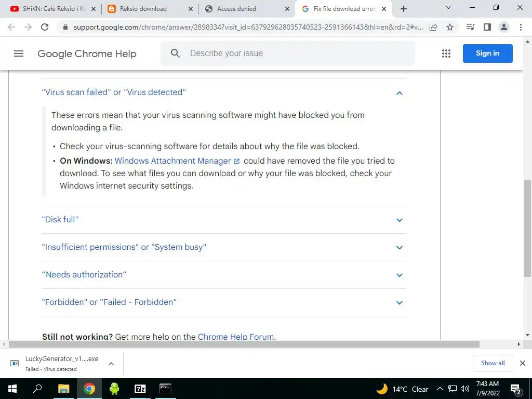Close the Fix file download errors tab
The image size is (532, 399).
(x=384, y=9)
